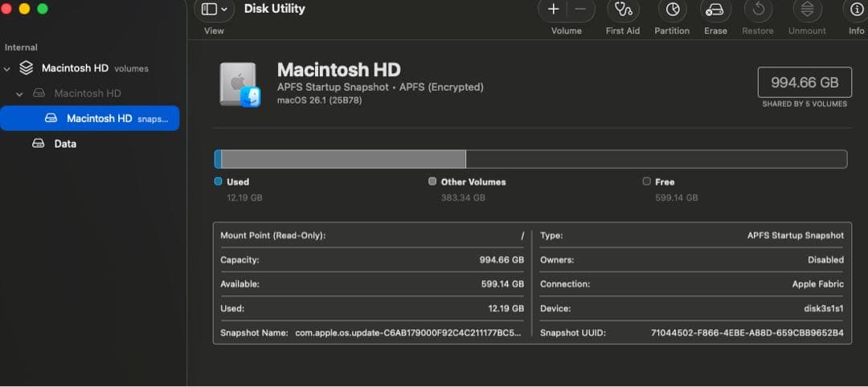Screen dimensions: 868x387
Task: Click the Erase drive icon
Action: (715, 10)
